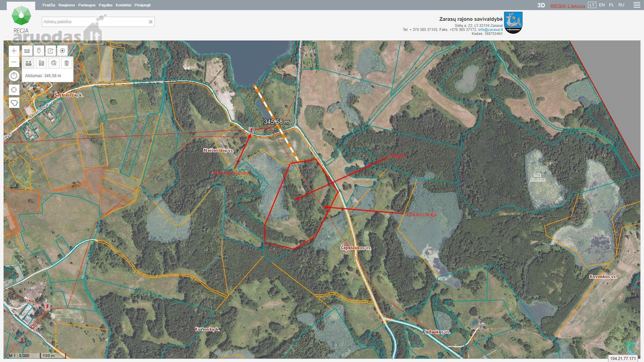Show full Lithuania extent outline button
Viewport: 644px width, 362px height.
[x=14, y=102]
